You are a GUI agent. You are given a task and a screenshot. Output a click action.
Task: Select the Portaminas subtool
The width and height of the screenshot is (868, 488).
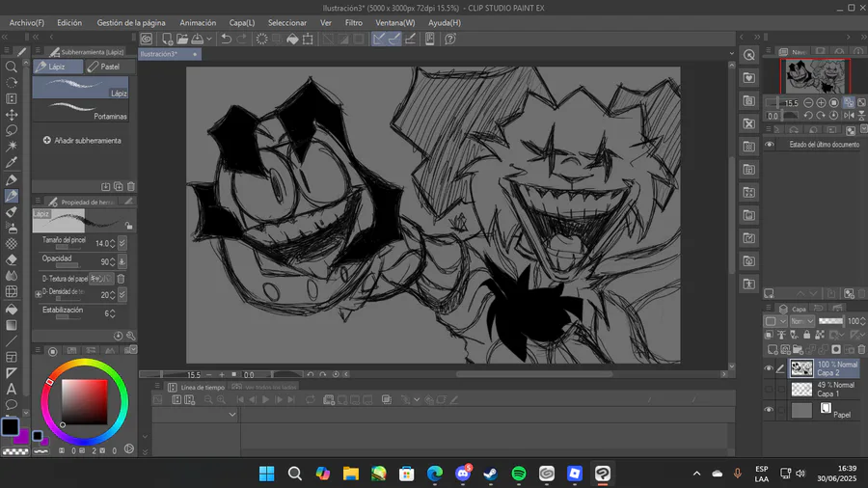pos(81,111)
